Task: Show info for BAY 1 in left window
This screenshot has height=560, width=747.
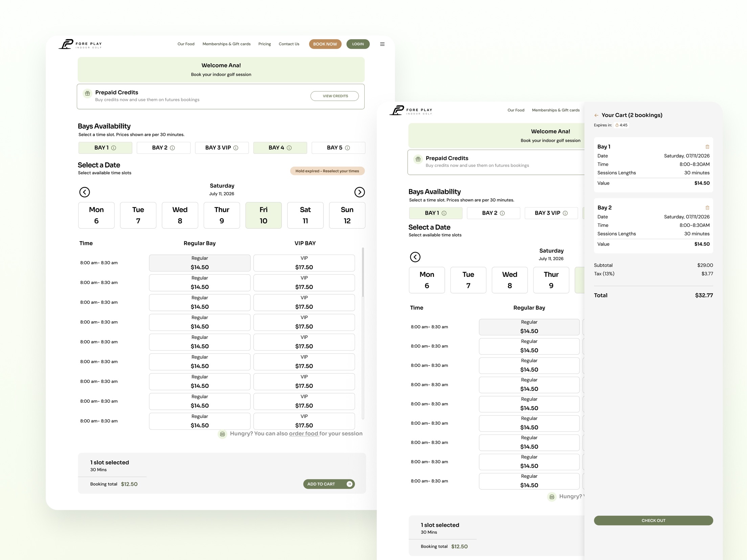Action: tap(114, 148)
